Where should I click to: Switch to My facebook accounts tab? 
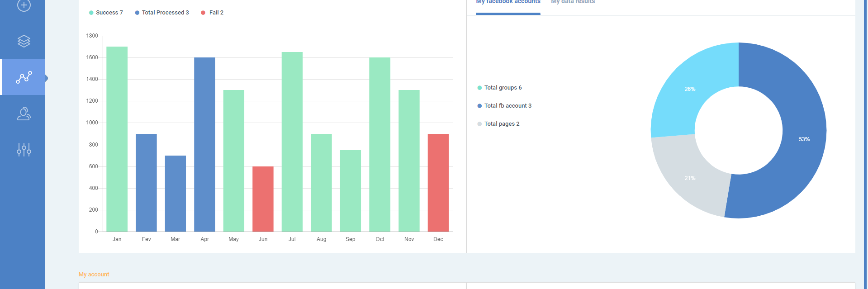pos(508,3)
